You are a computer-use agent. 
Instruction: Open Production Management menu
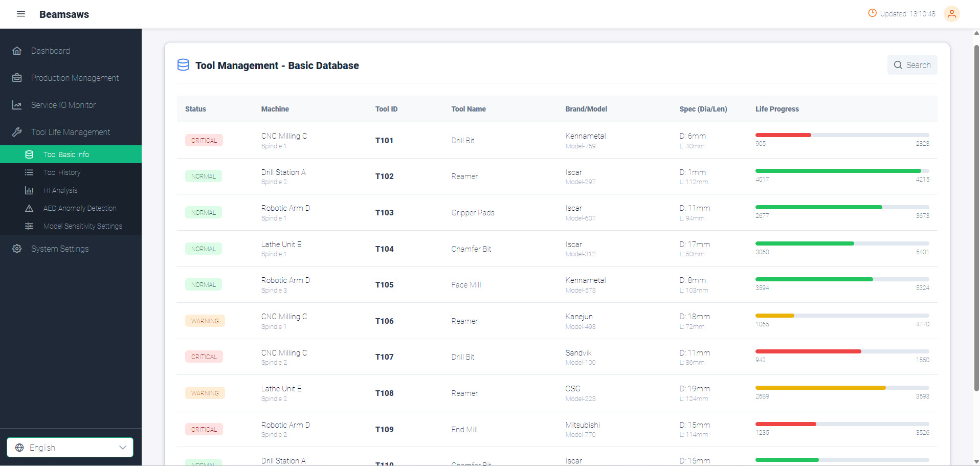(71, 78)
